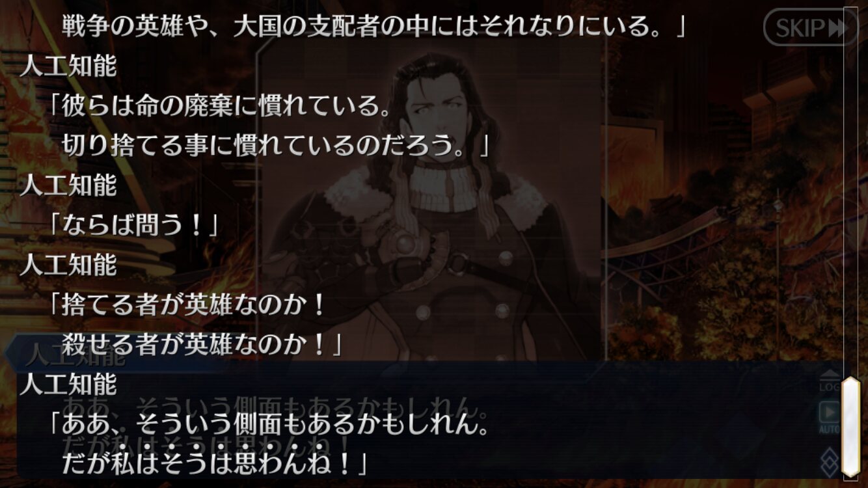Toggle AUTO play mode
Screen dimensions: 868x488
829,418
